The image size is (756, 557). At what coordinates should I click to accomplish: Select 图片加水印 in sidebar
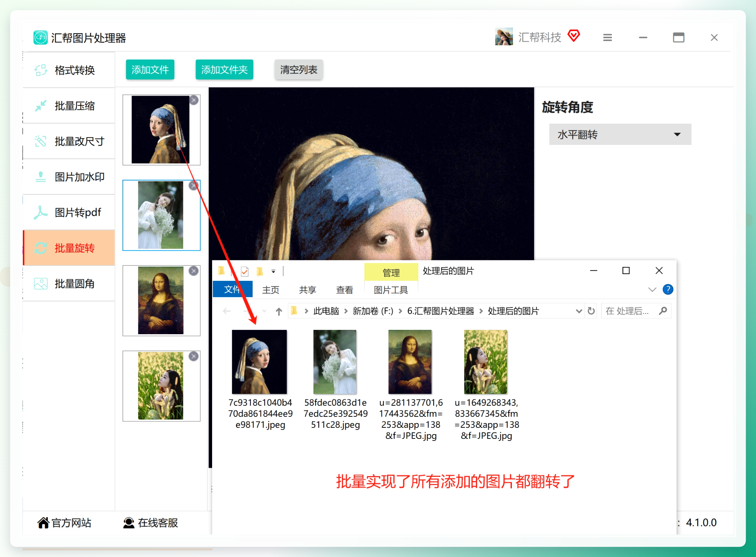(x=69, y=177)
